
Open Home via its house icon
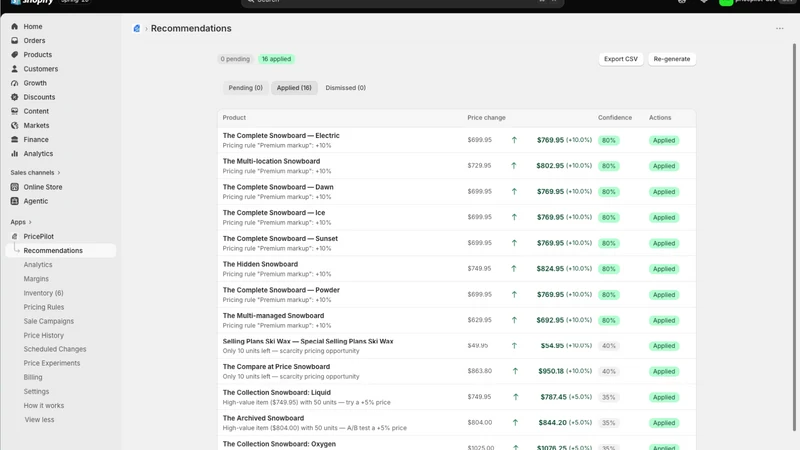[x=14, y=27]
